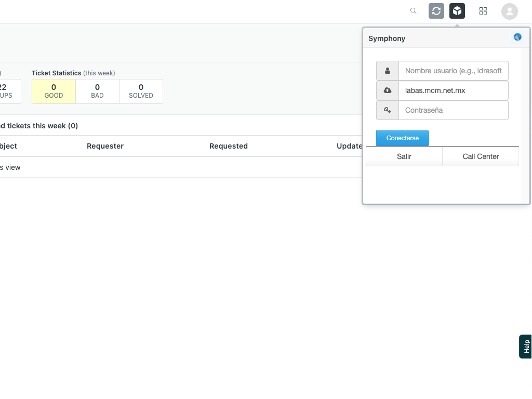Open the Help tab on the right edge

coord(525,347)
